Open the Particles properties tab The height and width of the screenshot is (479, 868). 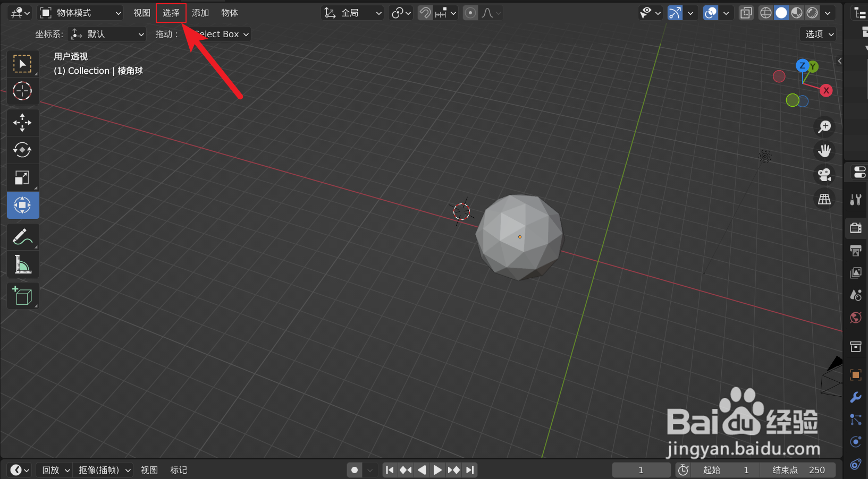856,420
